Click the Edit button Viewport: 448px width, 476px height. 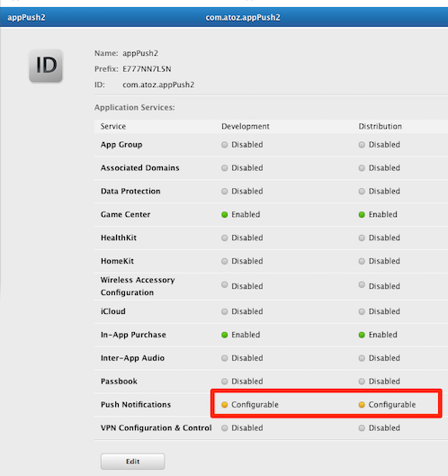pos(132,462)
